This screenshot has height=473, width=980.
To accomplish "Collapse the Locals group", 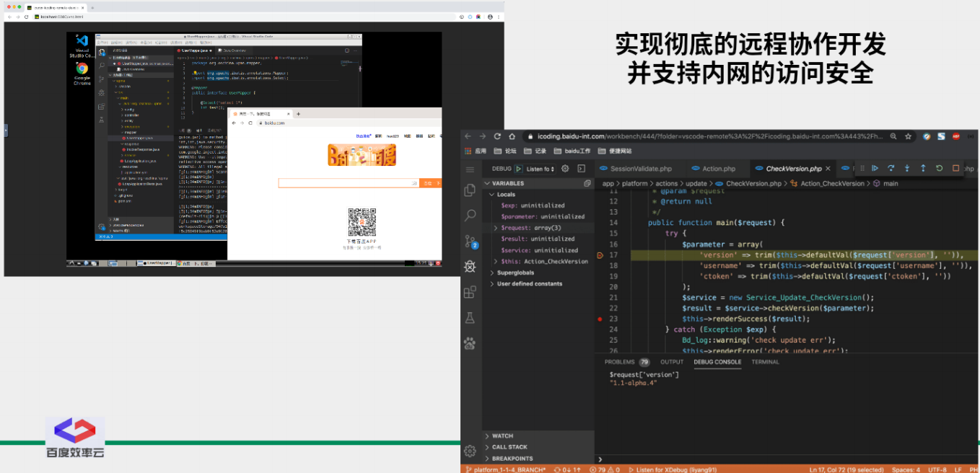I will tap(538, 195).
